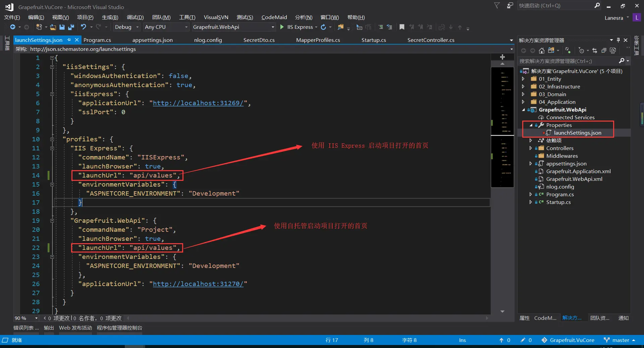This screenshot has height=348, width=644.
Task: Open the 调试(D) menu
Action: click(135, 17)
